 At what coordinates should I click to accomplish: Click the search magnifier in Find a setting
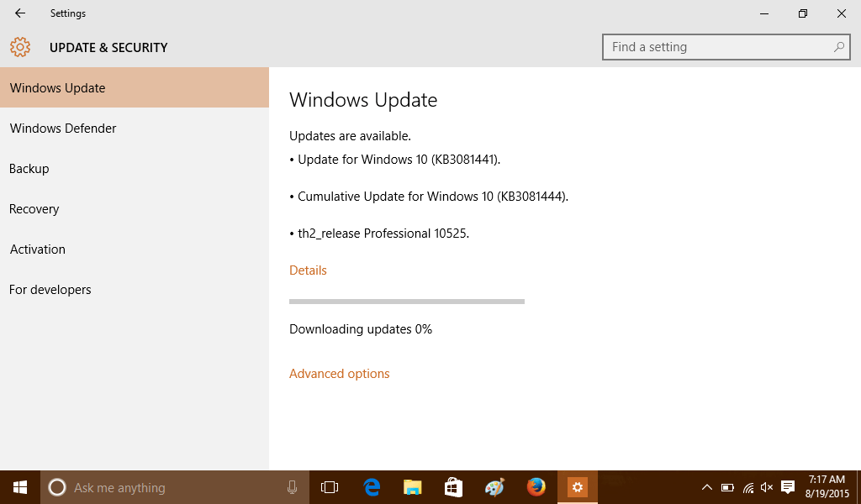(x=838, y=47)
